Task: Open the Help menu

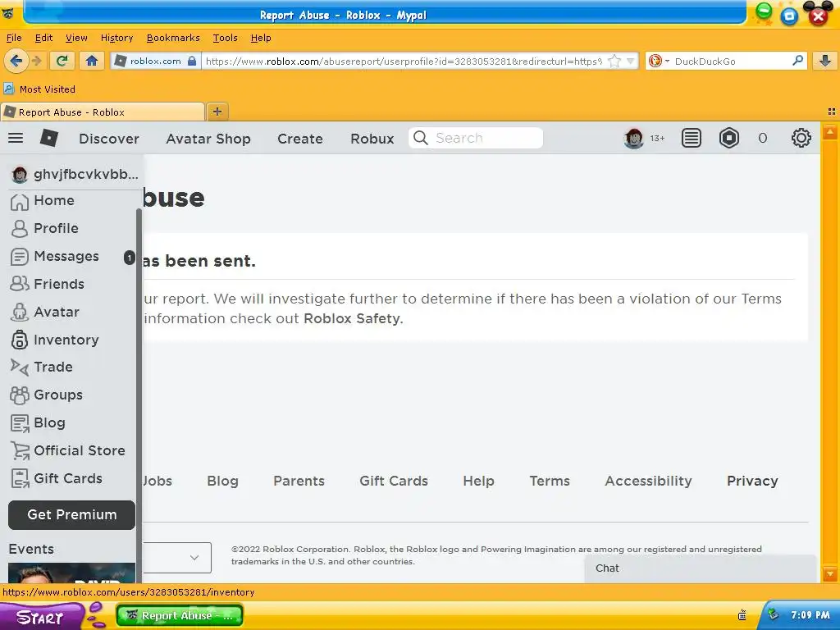Action: coord(261,38)
